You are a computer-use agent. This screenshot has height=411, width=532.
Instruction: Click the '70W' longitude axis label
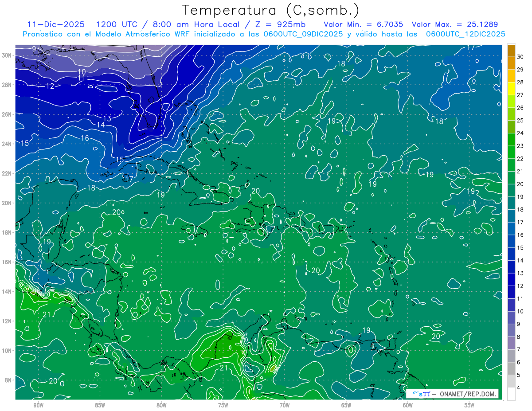(x=285, y=405)
